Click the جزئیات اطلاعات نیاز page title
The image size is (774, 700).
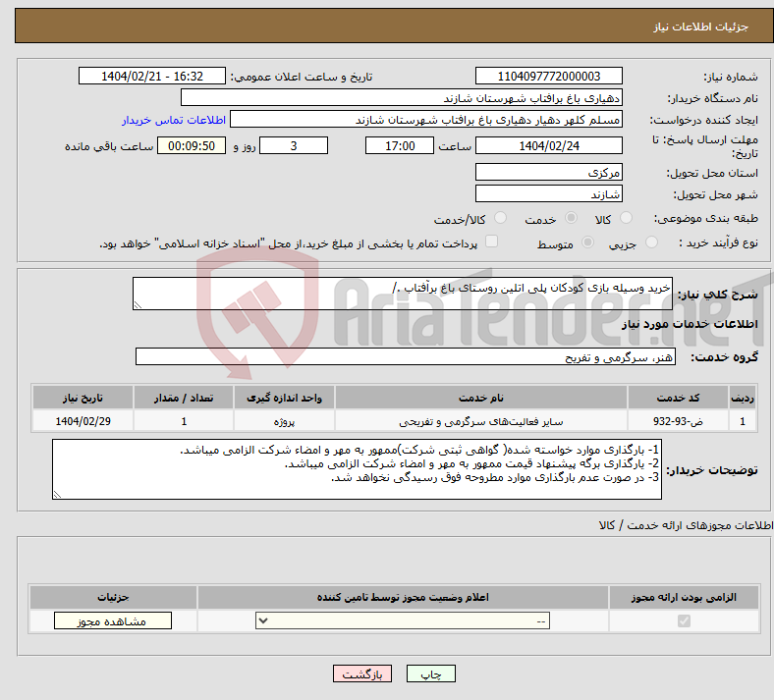point(701,27)
